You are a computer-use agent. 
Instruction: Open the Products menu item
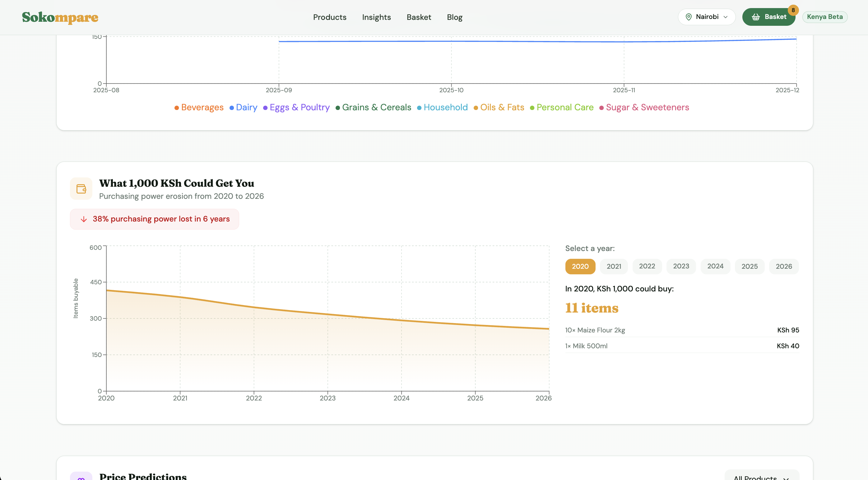(x=330, y=17)
